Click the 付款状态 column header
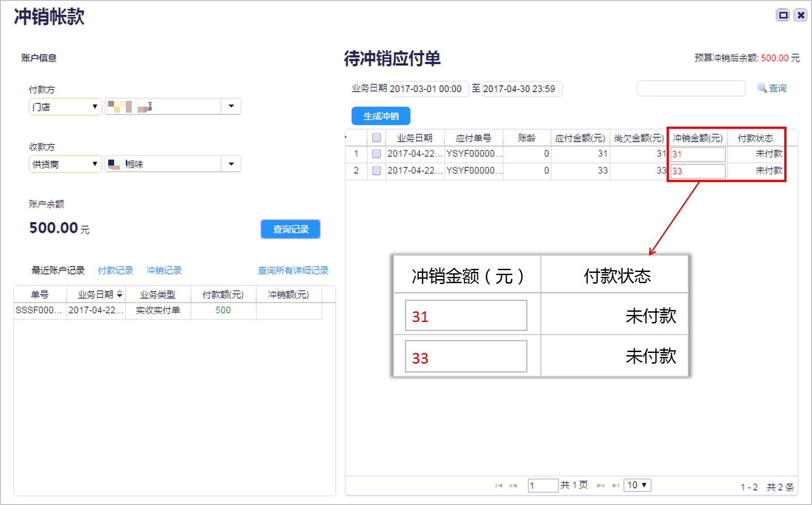This screenshot has width=812, height=505. tap(756, 138)
